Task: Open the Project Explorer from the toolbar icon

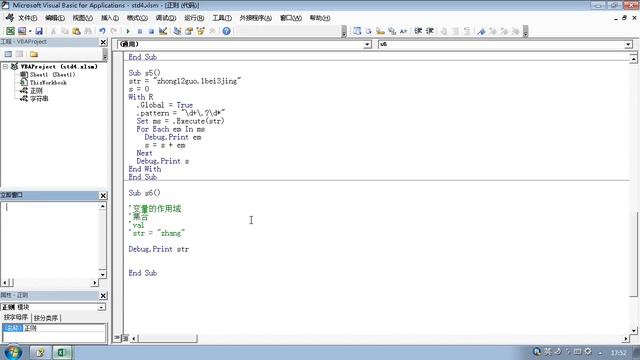Action: (x=177, y=31)
